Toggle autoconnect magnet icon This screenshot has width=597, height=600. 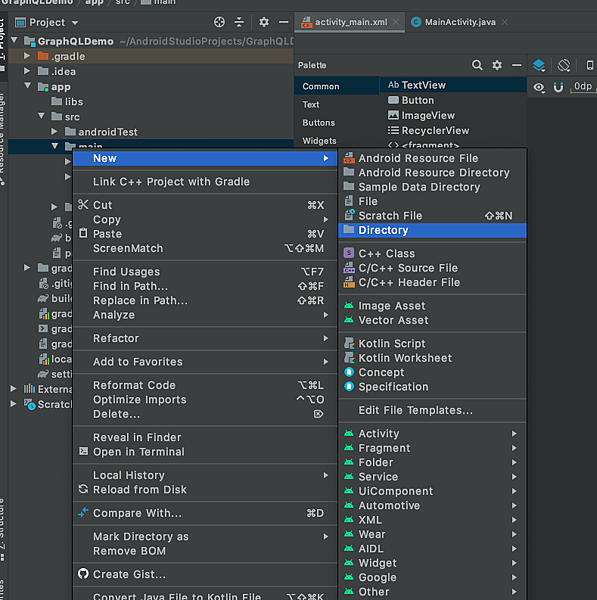click(558, 88)
